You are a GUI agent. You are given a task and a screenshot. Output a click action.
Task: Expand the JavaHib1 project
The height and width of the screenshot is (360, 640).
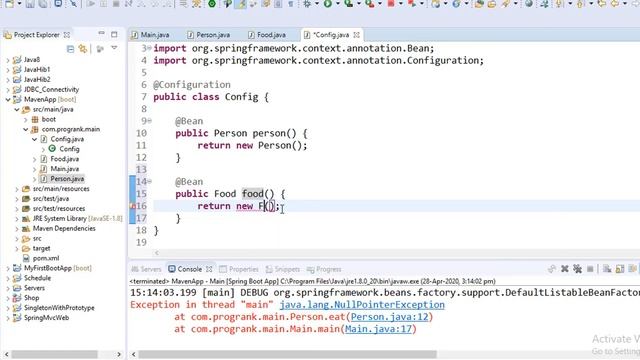(8, 69)
